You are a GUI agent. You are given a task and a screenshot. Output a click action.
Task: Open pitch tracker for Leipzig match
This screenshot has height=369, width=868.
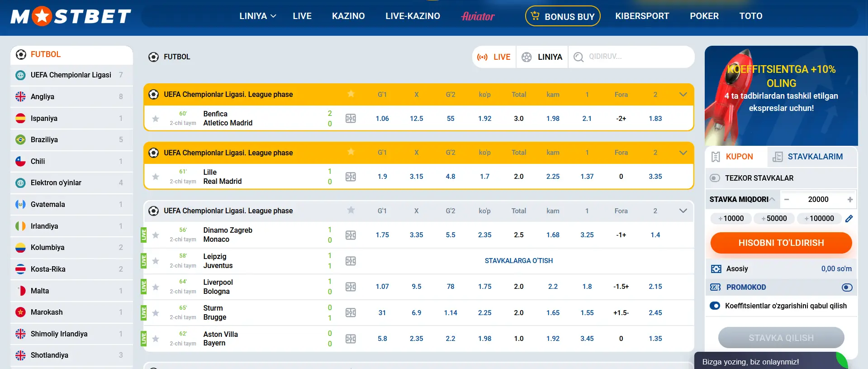click(351, 261)
